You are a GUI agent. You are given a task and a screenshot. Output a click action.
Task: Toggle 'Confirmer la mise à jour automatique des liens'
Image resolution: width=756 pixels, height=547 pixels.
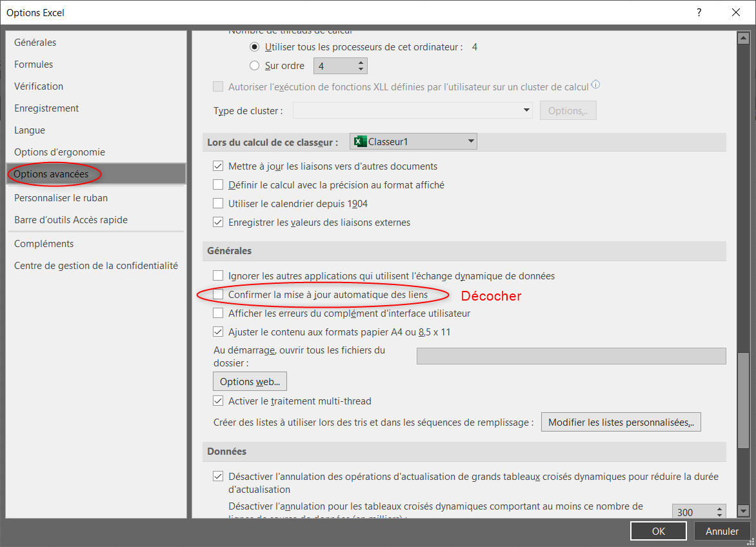point(218,295)
